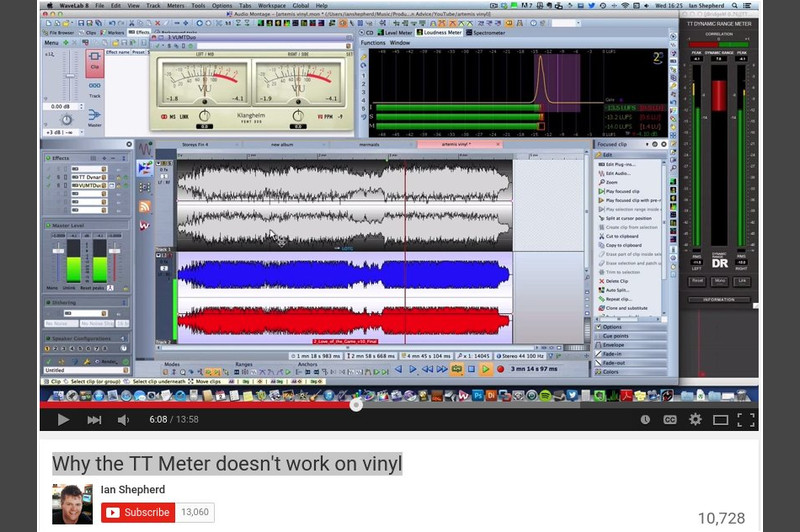The image size is (800, 532).
Task: Open the Audio File workspace waveform icon
Action: coord(145,149)
